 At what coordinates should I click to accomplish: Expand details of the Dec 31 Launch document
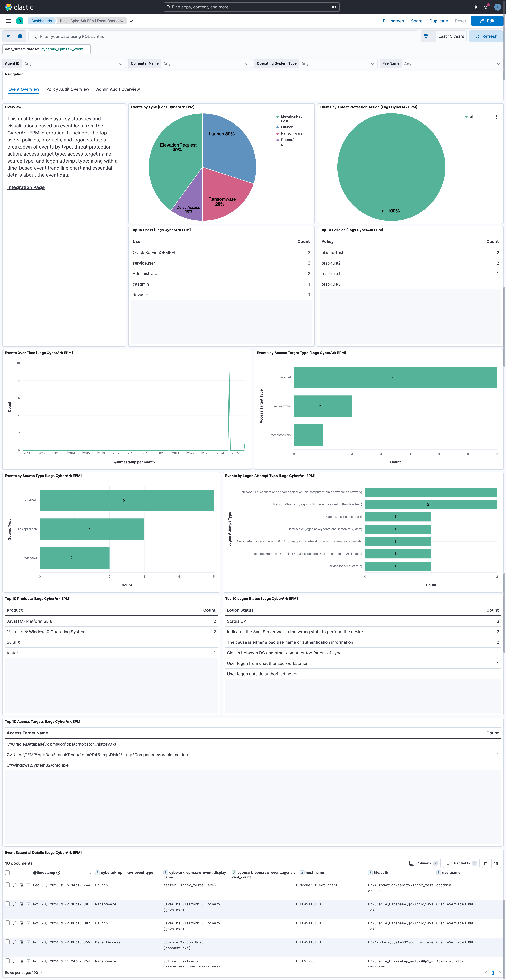point(14,885)
